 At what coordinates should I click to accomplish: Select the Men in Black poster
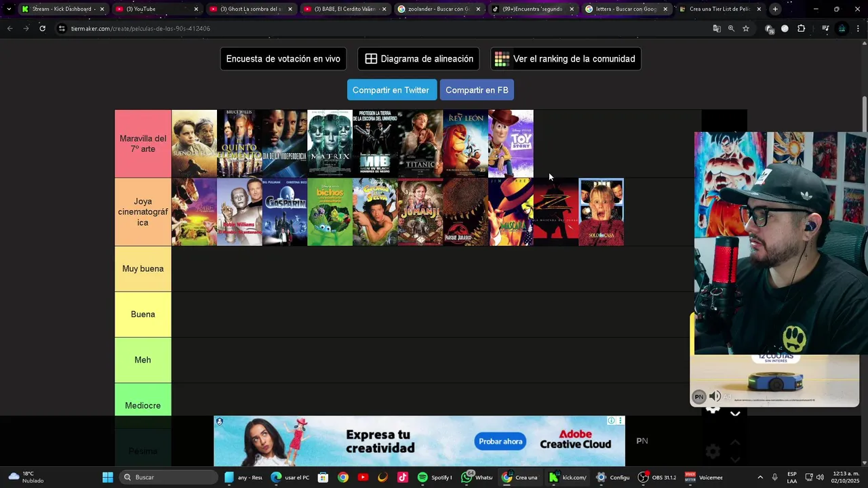[375, 144]
